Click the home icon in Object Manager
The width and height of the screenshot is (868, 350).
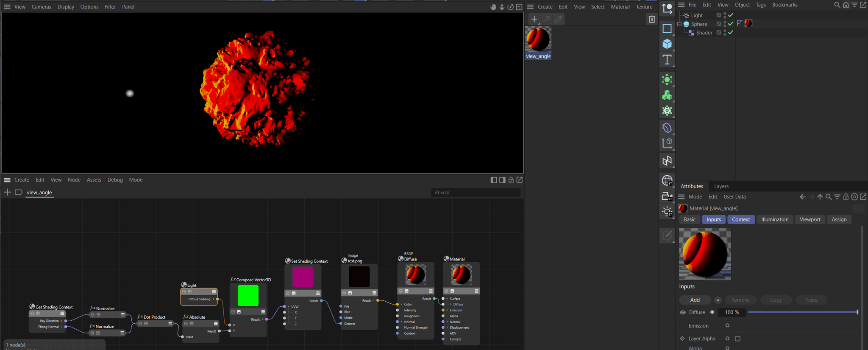pyautogui.click(x=846, y=5)
